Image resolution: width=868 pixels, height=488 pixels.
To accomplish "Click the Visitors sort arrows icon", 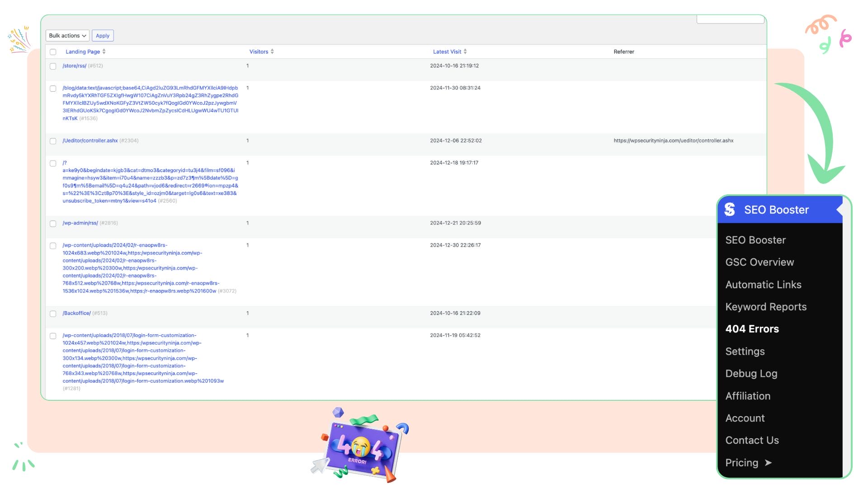I will (272, 52).
